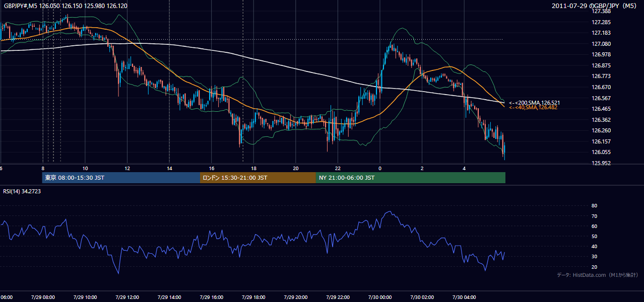The image size is (644, 302).
Task: Click the 7/29 22:00 bottom date label
Action: point(338,297)
